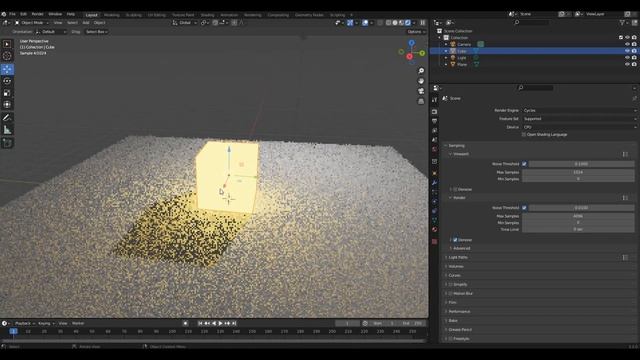Toggle render Noise Threshold checkbox
Viewport: 640px width, 360px height.
524,208
